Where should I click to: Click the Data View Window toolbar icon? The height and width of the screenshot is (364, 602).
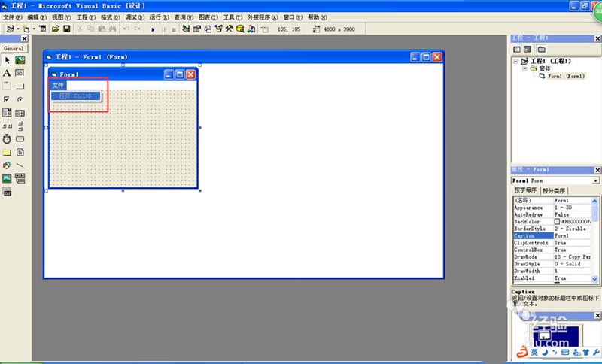[x=240, y=29]
